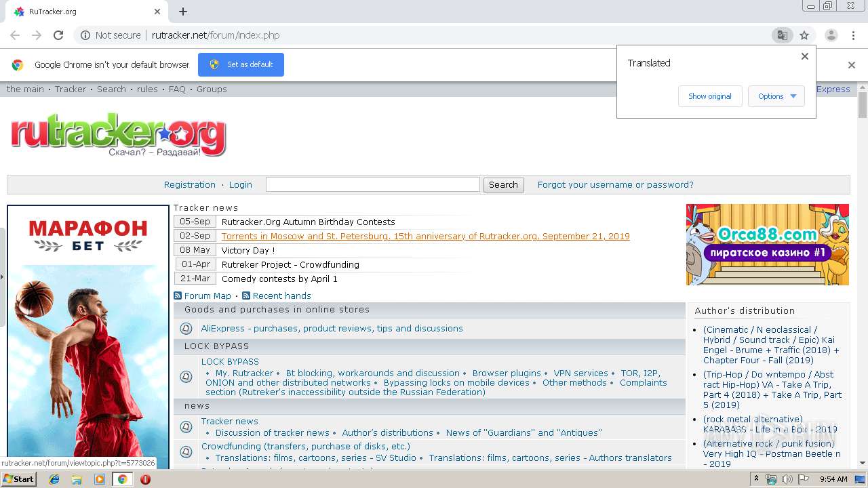
Task: Open the VPN services subforum
Action: click(580, 373)
